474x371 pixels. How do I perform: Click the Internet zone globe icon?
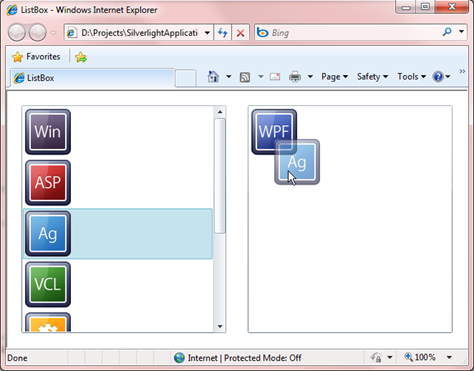coord(179,358)
